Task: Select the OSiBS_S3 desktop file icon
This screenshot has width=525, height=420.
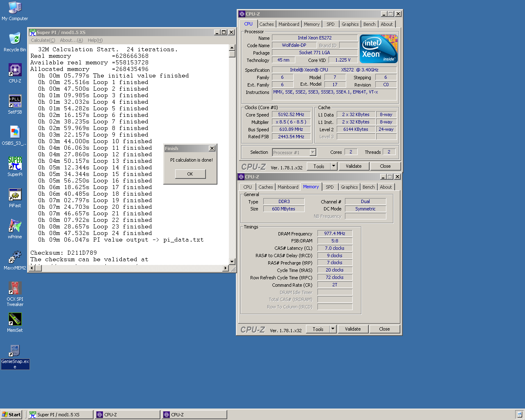Action: click(x=15, y=135)
